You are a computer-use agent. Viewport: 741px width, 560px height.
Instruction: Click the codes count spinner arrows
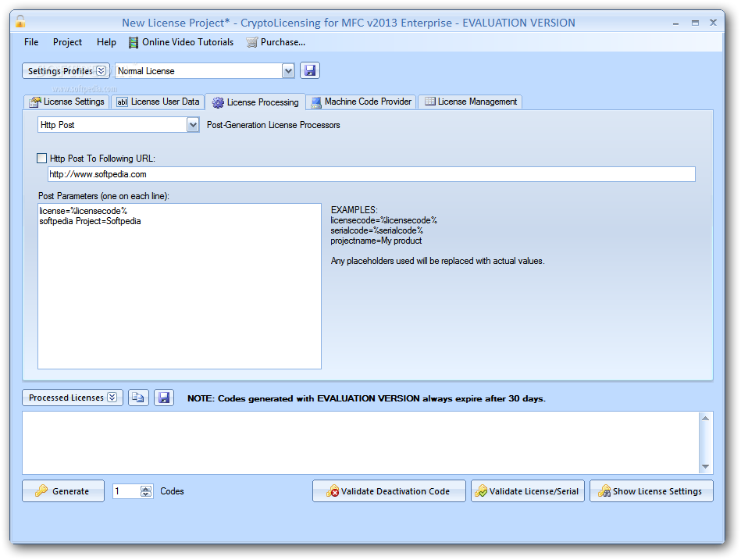point(146,491)
